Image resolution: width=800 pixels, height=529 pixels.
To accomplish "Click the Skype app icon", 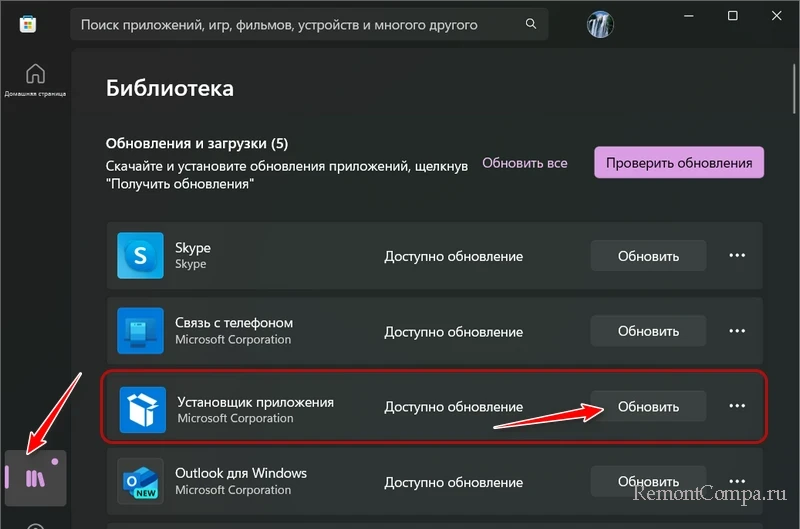I will 140,256.
